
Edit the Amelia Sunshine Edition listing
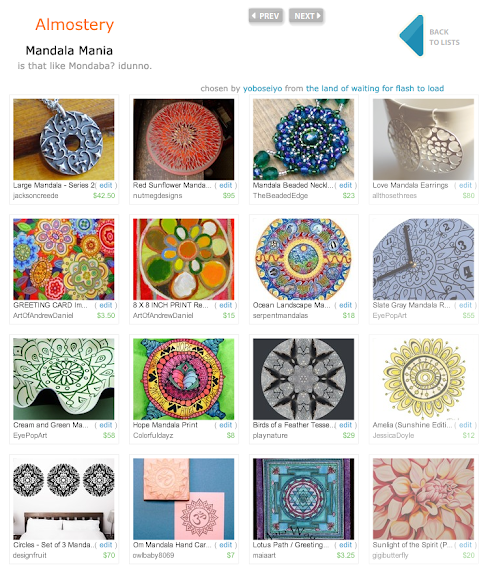pyautogui.click(x=465, y=425)
